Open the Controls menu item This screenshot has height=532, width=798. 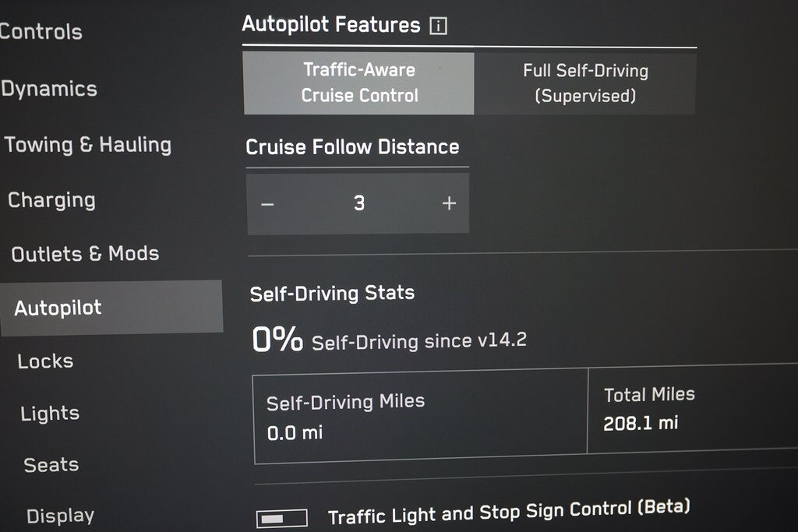41,33
